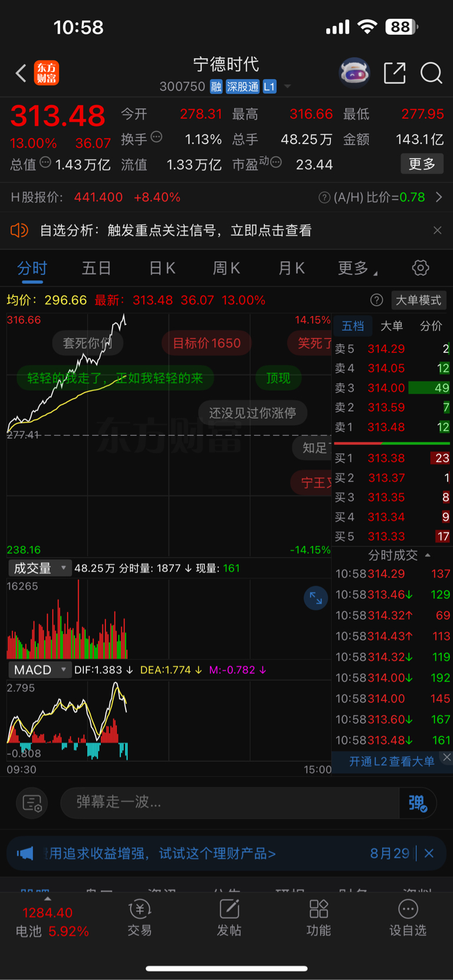Tap the 卖3 314.00 order row
The width and height of the screenshot is (453, 980).
[x=392, y=388]
